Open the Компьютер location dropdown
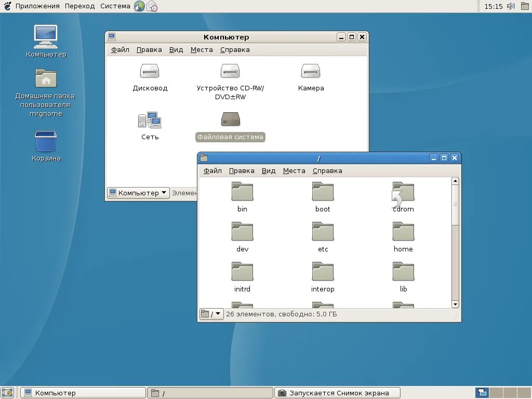The image size is (532, 399). click(138, 193)
